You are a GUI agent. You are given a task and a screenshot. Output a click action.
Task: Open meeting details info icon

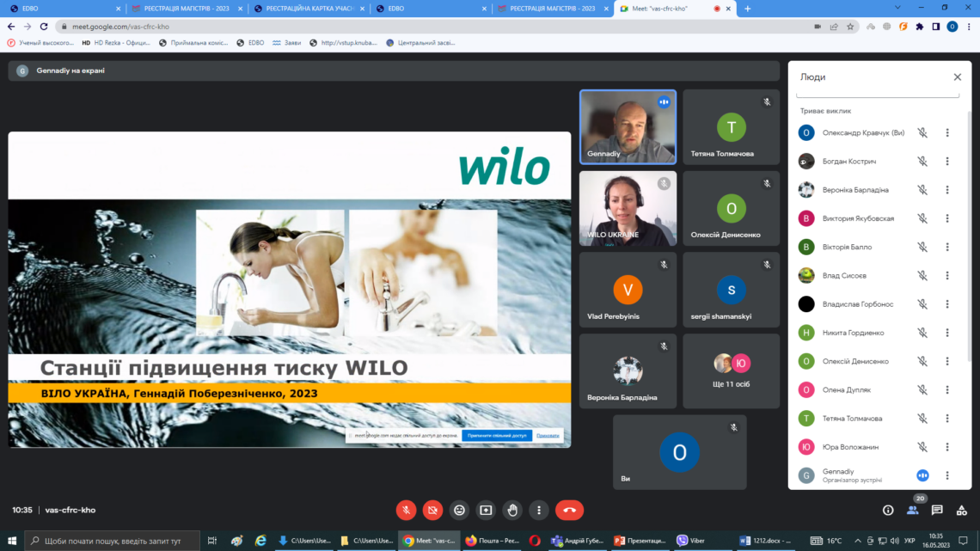(887, 511)
